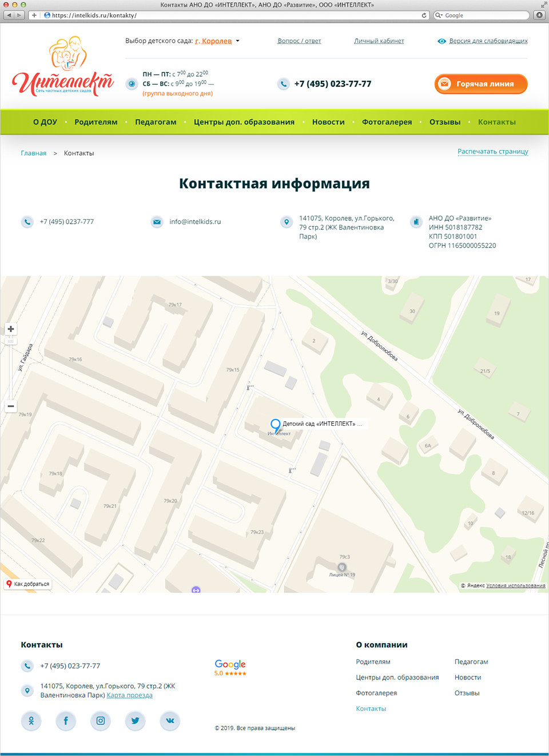Click Распечатать страницу link

click(x=493, y=152)
